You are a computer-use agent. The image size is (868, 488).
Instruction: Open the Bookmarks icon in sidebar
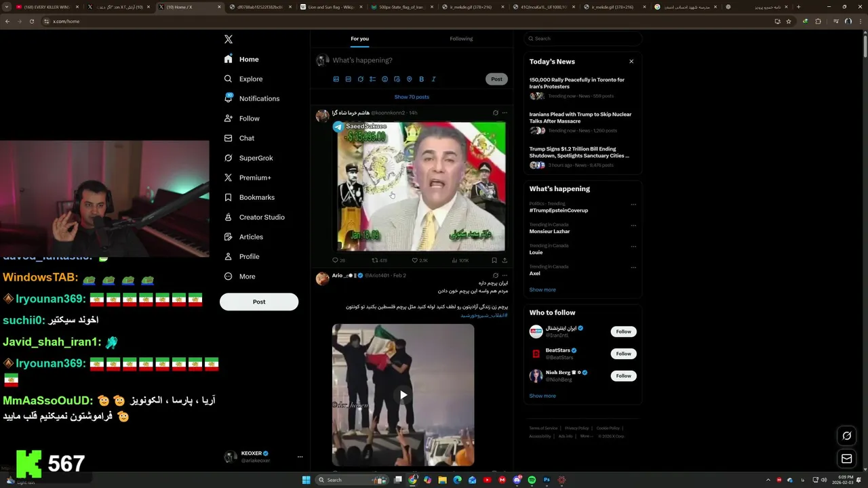(x=228, y=197)
